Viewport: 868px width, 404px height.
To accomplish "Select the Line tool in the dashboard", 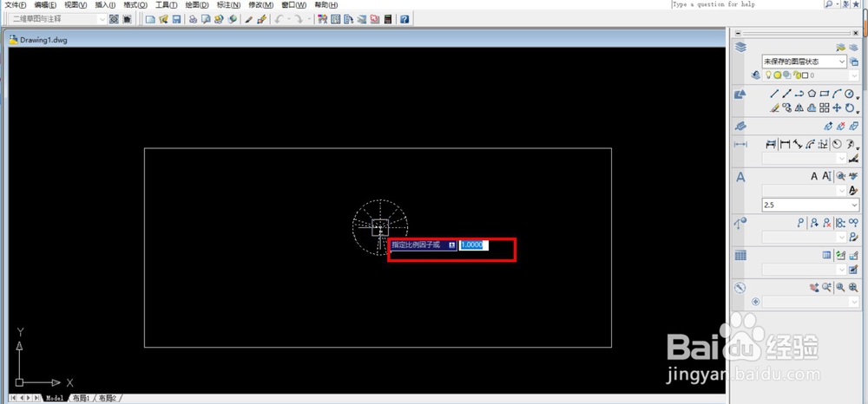I will [x=774, y=94].
